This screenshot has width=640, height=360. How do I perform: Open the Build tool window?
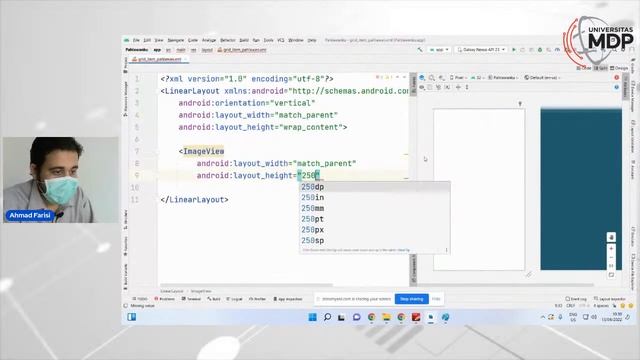[x=214, y=299]
